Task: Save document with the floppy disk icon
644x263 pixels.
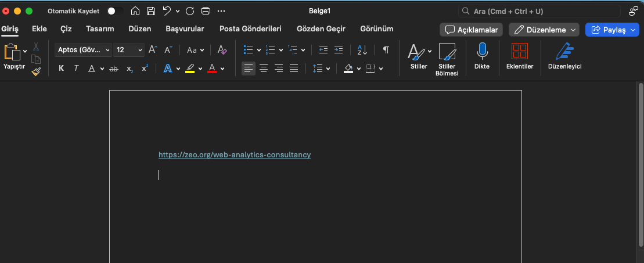Action: (x=151, y=11)
